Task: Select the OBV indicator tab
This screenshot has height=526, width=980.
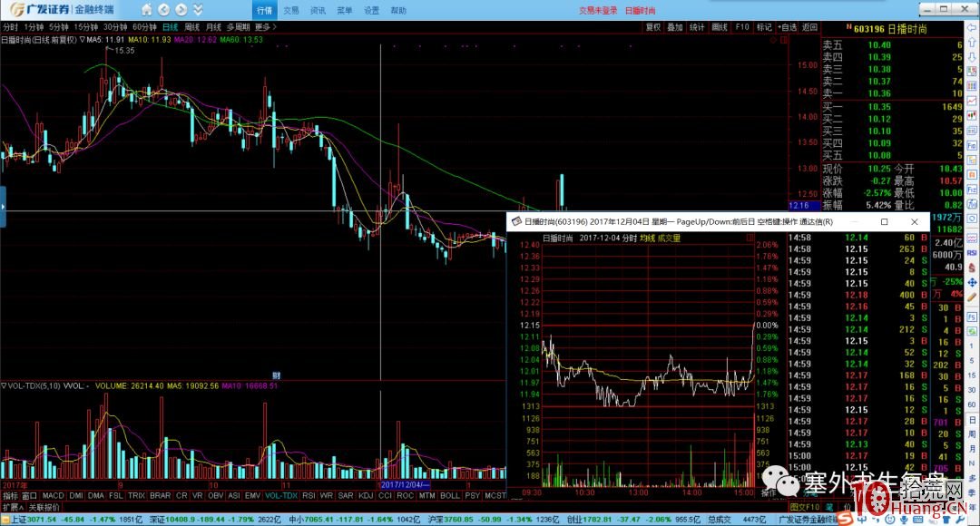Action: coord(216,495)
